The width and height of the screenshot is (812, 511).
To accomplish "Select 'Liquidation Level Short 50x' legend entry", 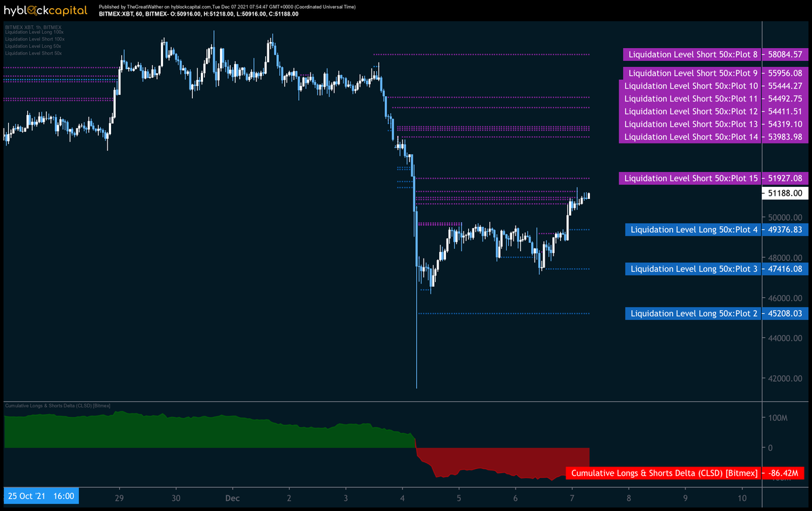I will coord(33,53).
